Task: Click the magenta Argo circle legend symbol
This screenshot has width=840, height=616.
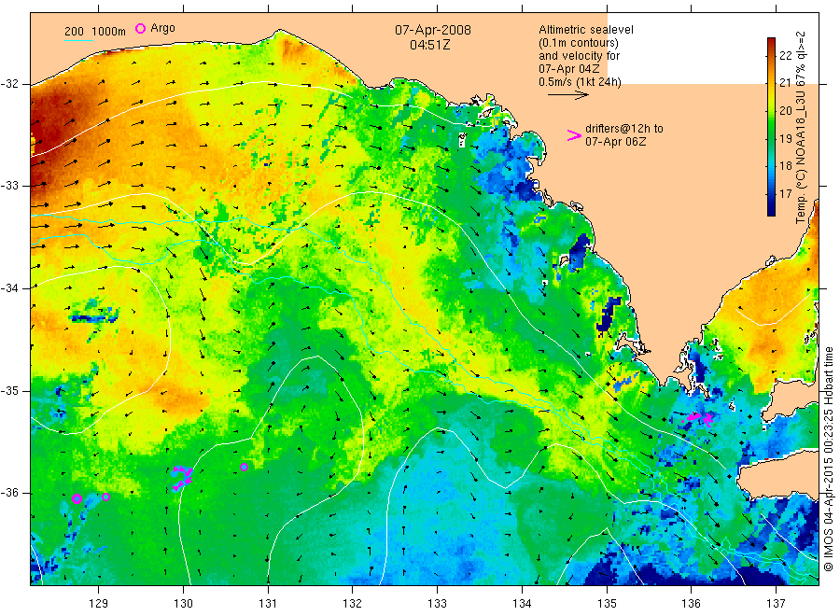Action: pos(140,28)
